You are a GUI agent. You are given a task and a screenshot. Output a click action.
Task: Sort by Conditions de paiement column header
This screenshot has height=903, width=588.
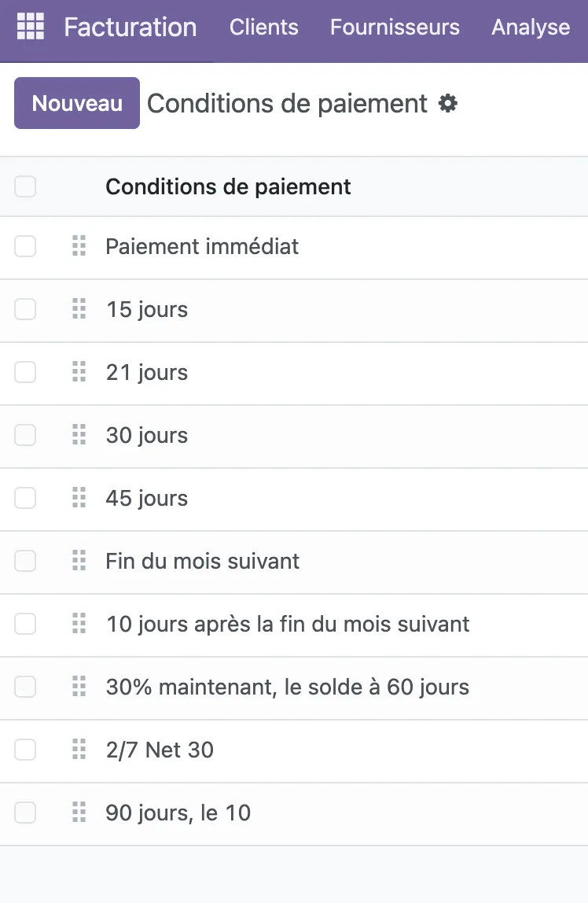point(228,186)
